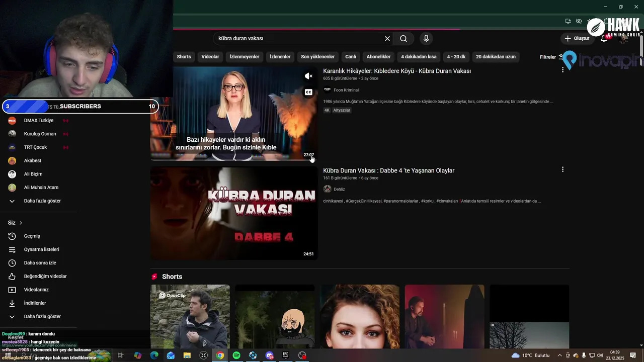Open Foon Kriminal channel avatar
Screen dimensions: 644x362
[x=328, y=90]
